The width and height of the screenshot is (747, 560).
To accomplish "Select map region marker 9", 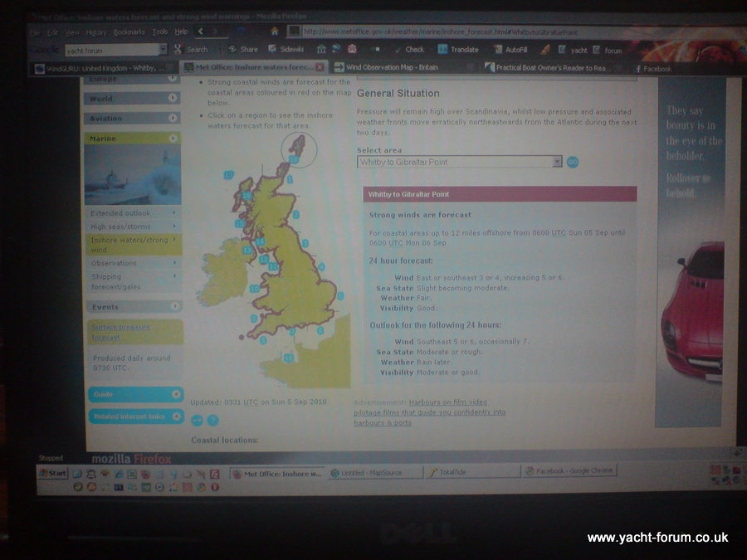I will point(254,318).
